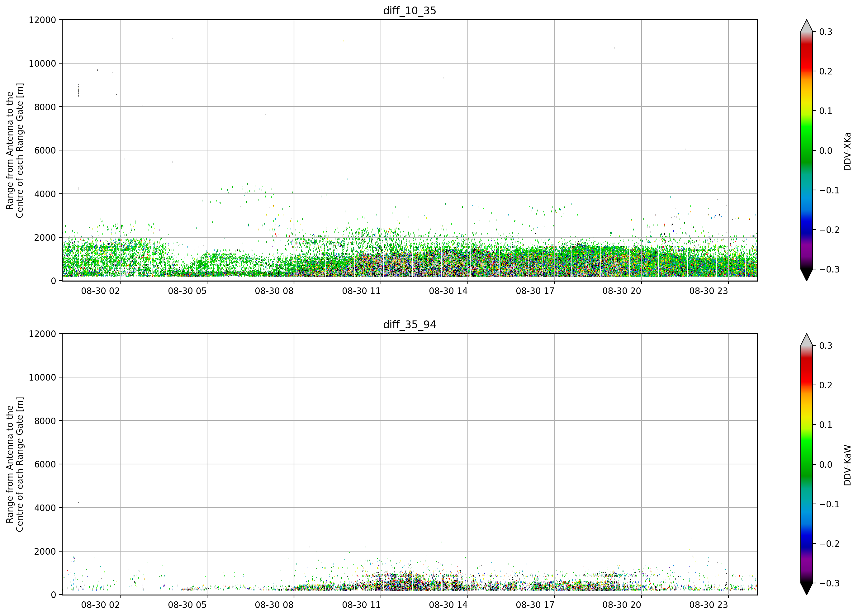Image resolution: width=858 pixels, height=616 pixels.
Task: Click "−0.1" on the DDV-KaW colorbar
Action: tap(829, 505)
